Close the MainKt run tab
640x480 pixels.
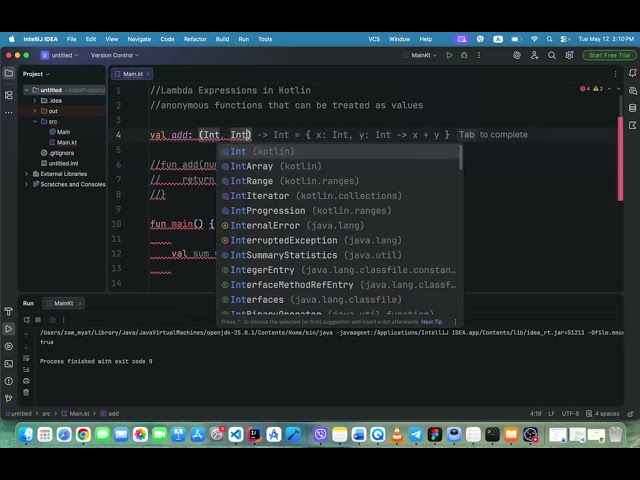80,303
